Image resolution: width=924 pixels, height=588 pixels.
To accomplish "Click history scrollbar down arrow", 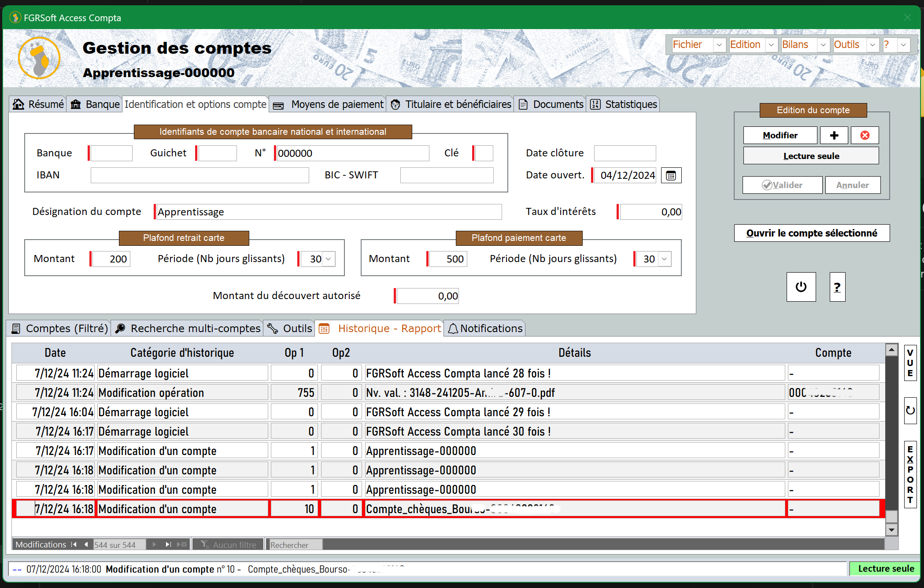I will (891, 530).
